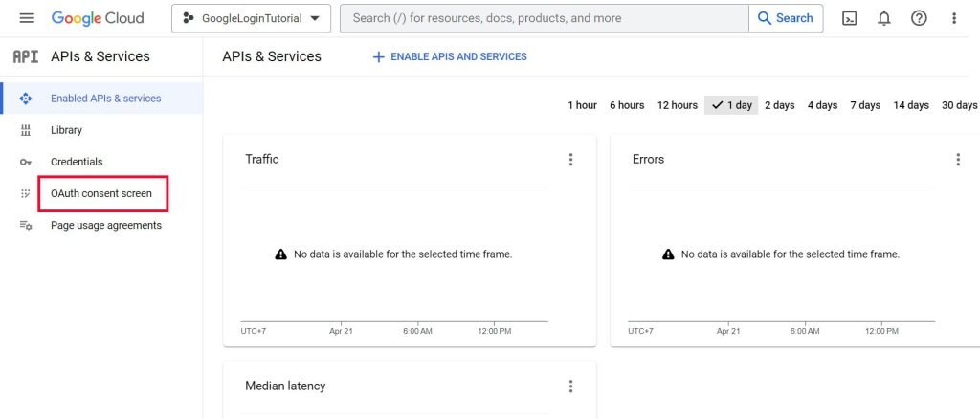Click the Library icon in sidebar
Image resolution: width=980 pixels, height=419 pixels.
pos(26,130)
